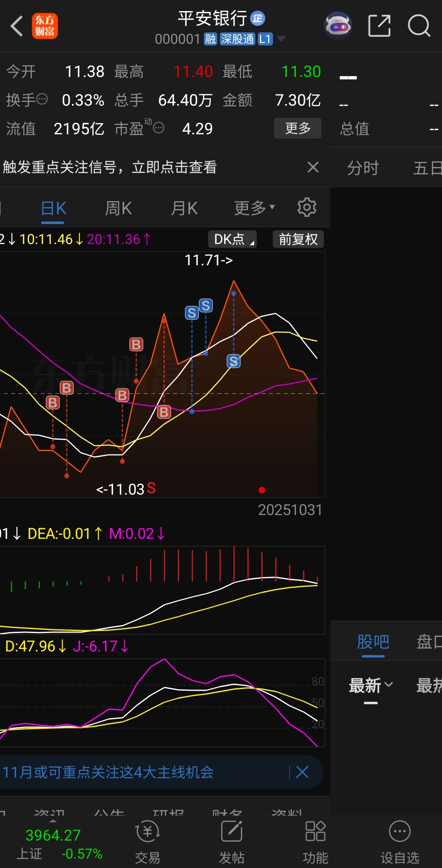This screenshot has height=868, width=442.
Task: Open the 触发重点关注信号 message
Action: (x=110, y=167)
